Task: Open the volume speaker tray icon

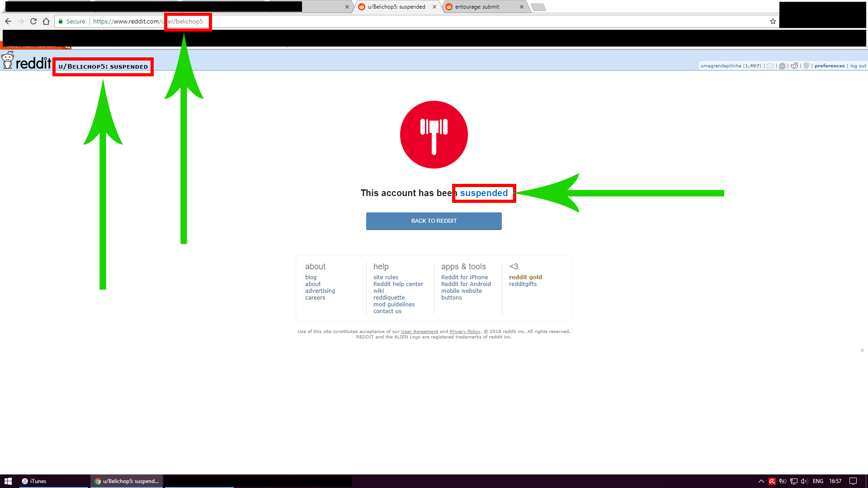Action: pos(804,481)
